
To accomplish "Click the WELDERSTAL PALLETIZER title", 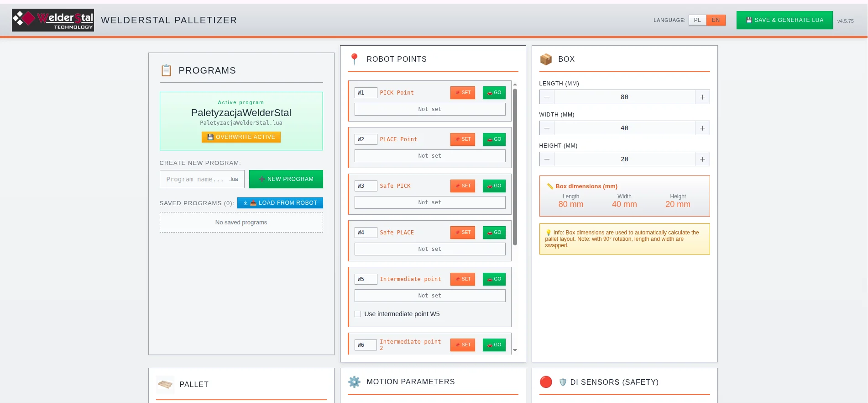I will pos(169,20).
